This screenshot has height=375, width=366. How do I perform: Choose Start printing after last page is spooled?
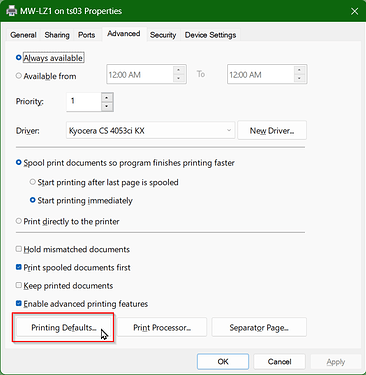point(32,182)
